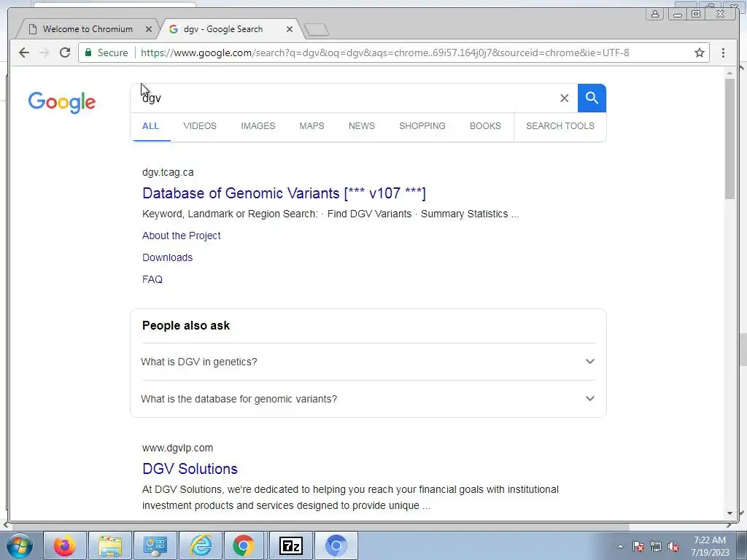Image resolution: width=747 pixels, height=560 pixels.
Task: Show hidden system tray icons
Action: tap(620, 546)
